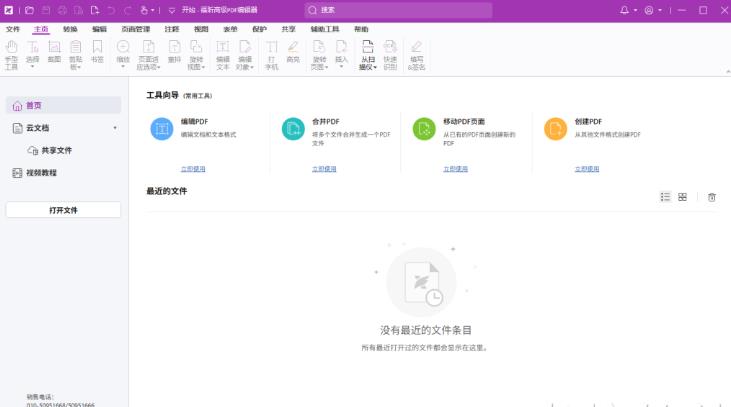The width and height of the screenshot is (731, 407).
Task: Open the user account icon
Action: click(648, 10)
